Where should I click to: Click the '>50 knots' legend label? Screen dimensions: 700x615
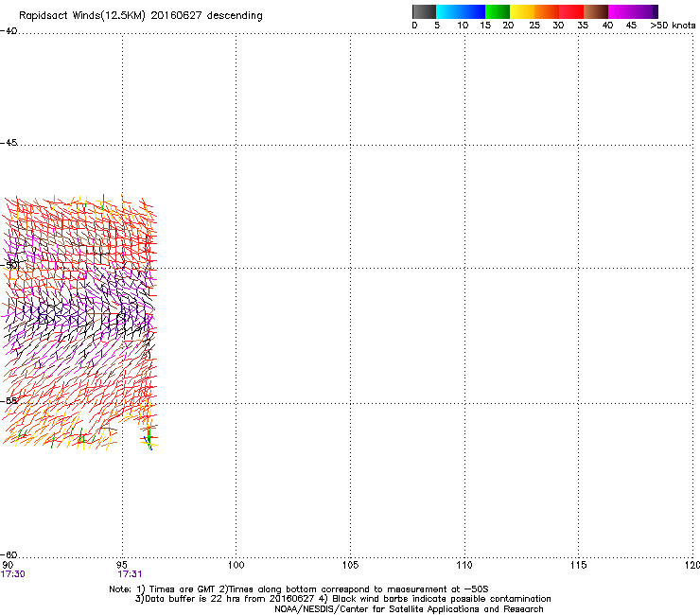tap(673, 25)
